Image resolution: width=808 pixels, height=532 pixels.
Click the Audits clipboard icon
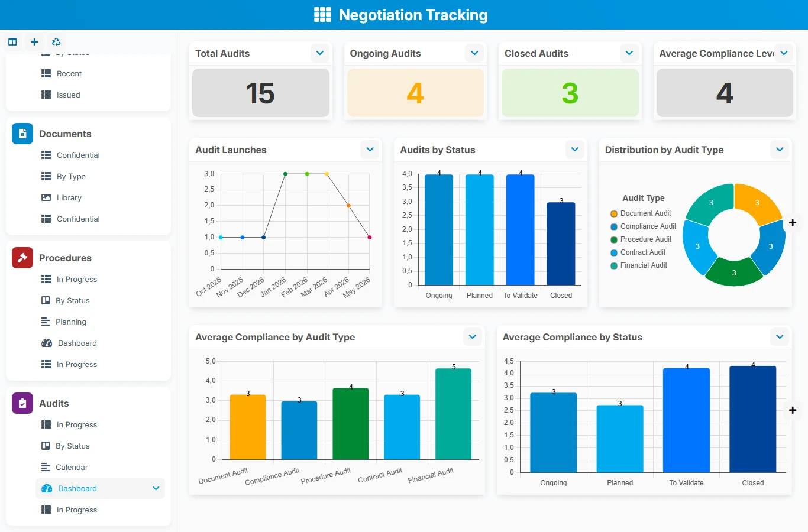(22, 403)
